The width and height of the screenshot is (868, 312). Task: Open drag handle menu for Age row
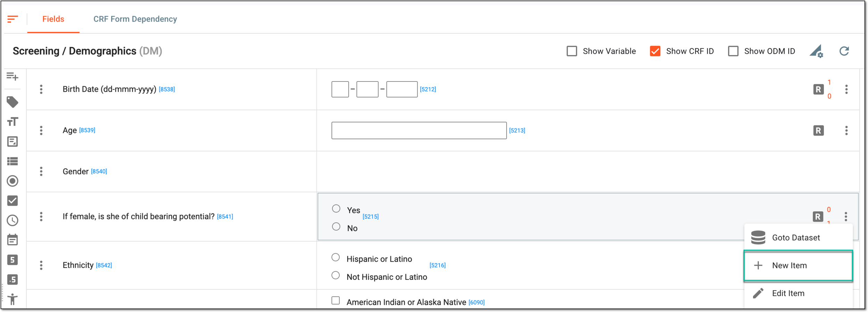41,131
